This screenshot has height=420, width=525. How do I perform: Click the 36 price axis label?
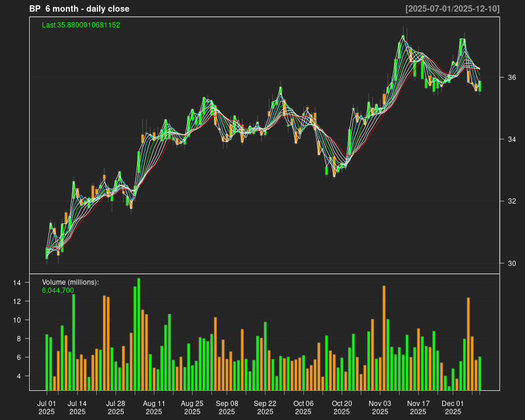point(512,78)
